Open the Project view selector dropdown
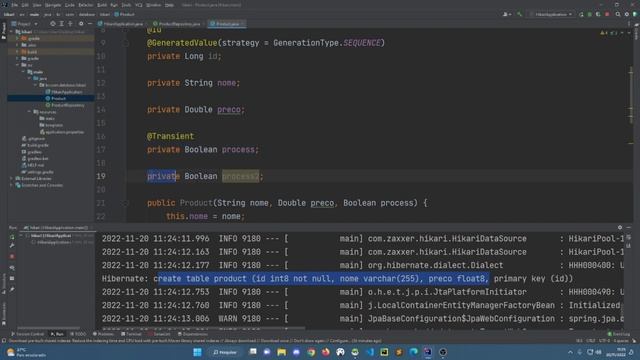This screenshot has height=360, width=640. click(24, 24)
